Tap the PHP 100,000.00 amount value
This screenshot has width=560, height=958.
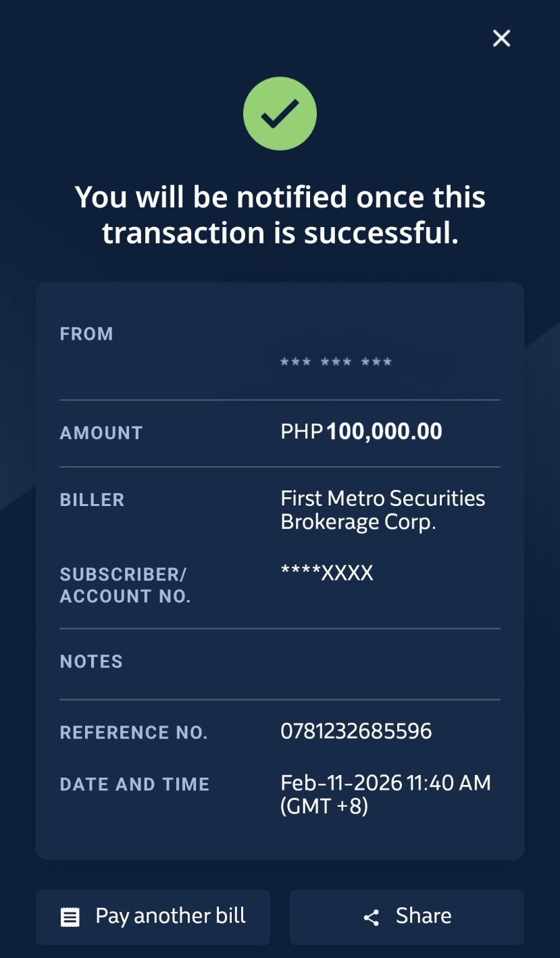361,432
